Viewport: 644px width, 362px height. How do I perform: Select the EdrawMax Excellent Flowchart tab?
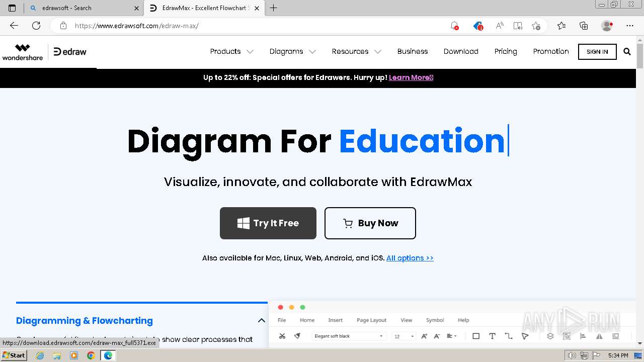pos(204,8)
